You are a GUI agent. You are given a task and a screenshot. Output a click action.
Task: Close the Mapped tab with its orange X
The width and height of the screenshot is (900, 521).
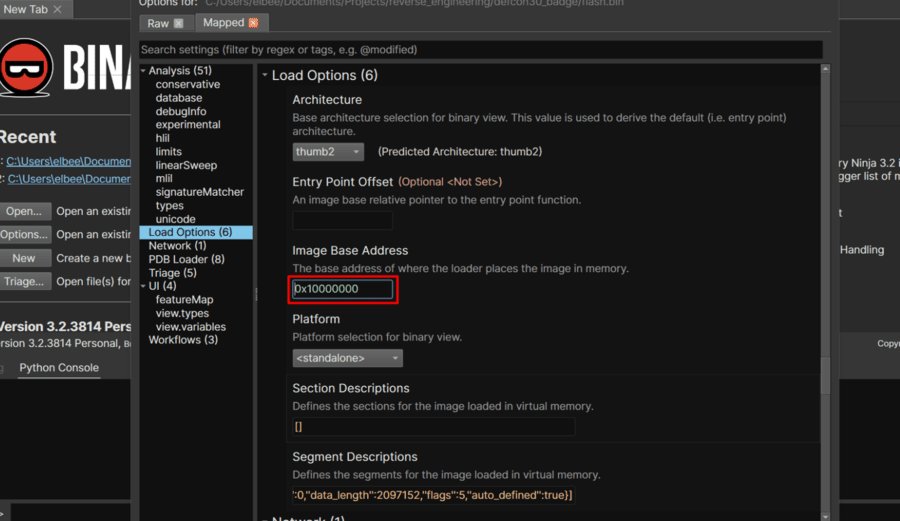click(x=252, y=23)
